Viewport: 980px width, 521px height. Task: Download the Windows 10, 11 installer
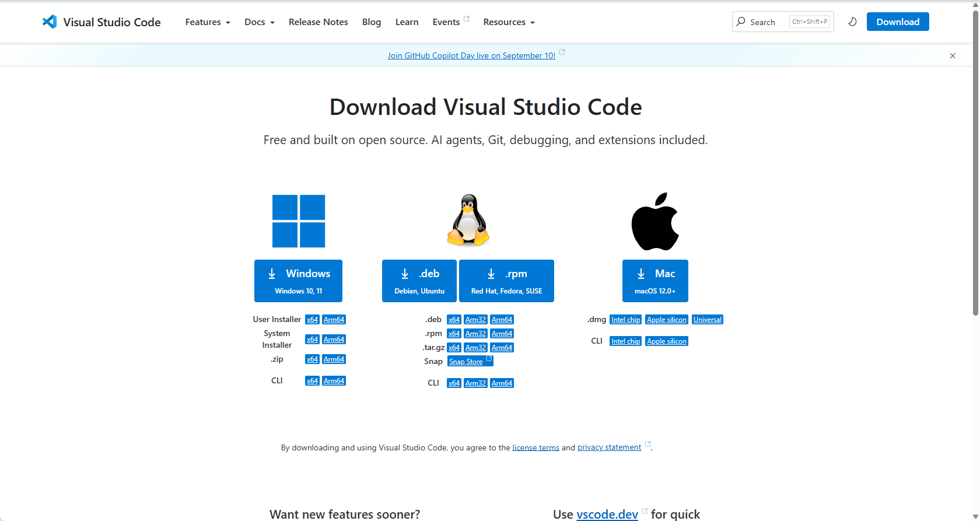[x=298, y=281]
